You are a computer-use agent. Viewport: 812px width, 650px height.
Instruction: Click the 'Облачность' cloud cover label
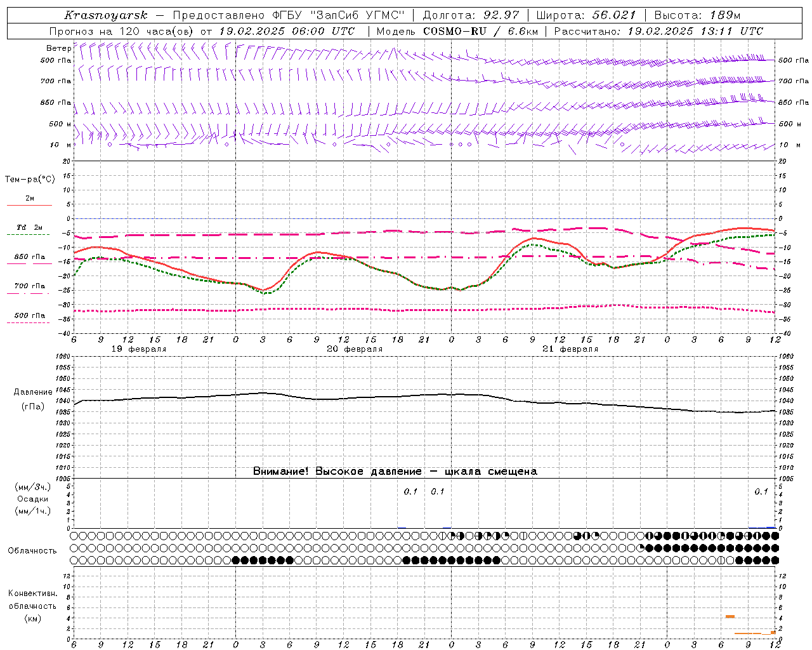pos(32,550)
